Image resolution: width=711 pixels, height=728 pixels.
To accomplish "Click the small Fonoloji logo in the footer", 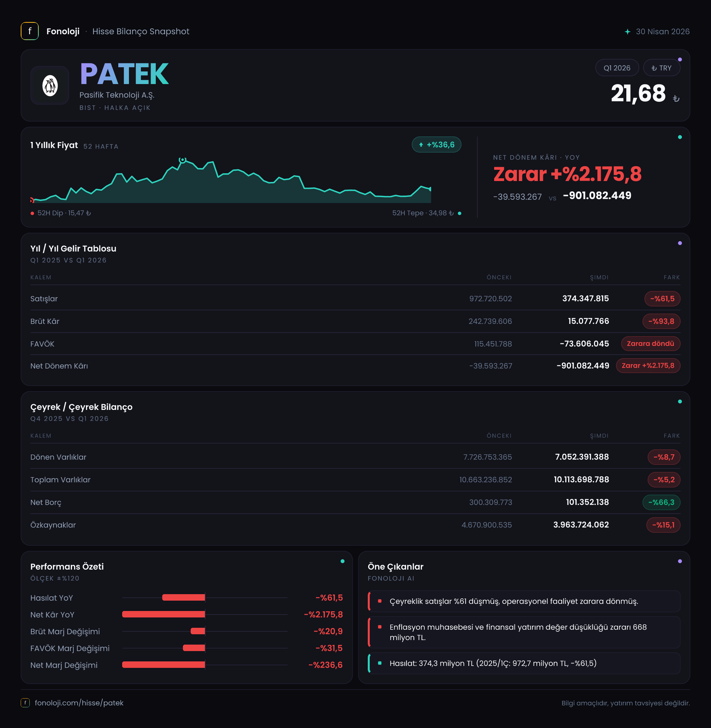I will click(25, 702).
